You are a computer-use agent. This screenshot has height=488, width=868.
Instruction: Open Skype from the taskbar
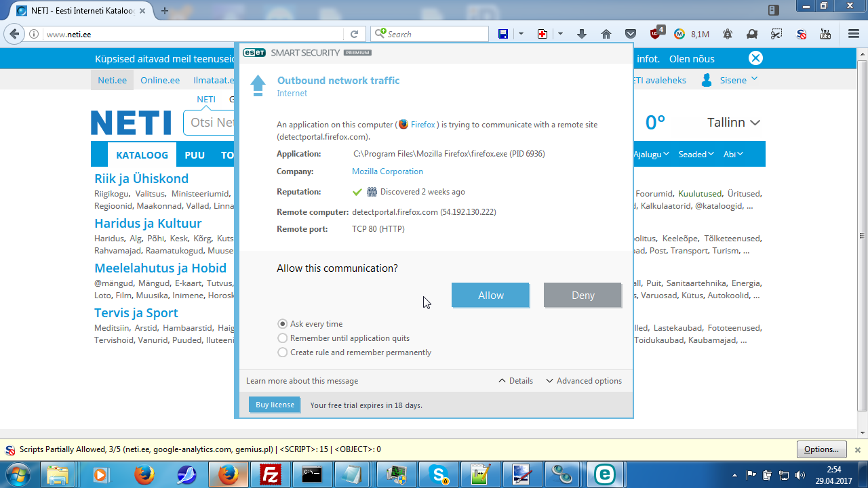click(439, 475)
